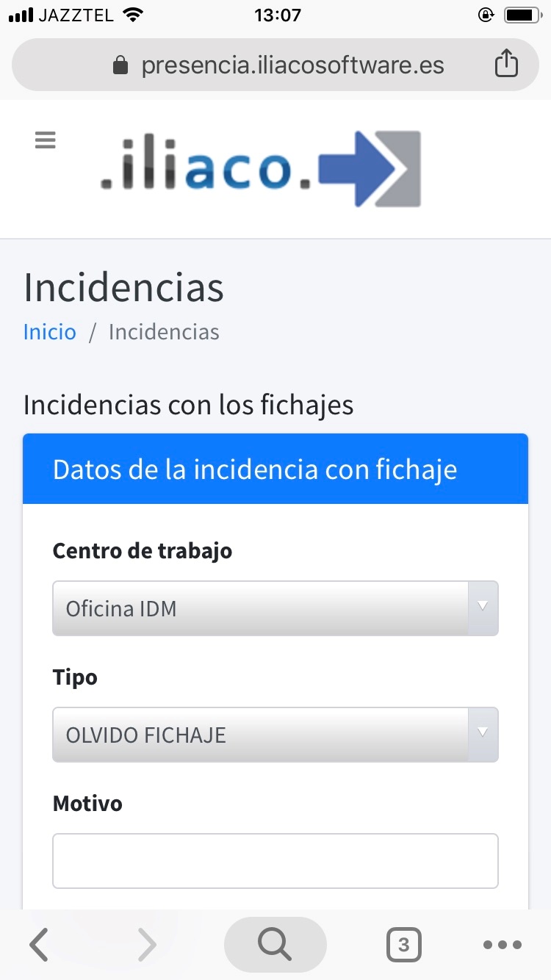Open the Tipo dropdown OLVIDO FICHAJE

[x=275, y=735]
